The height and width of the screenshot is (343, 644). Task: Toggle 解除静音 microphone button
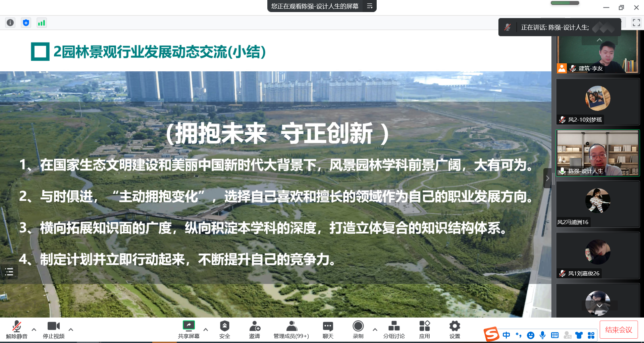click(16, 330)
